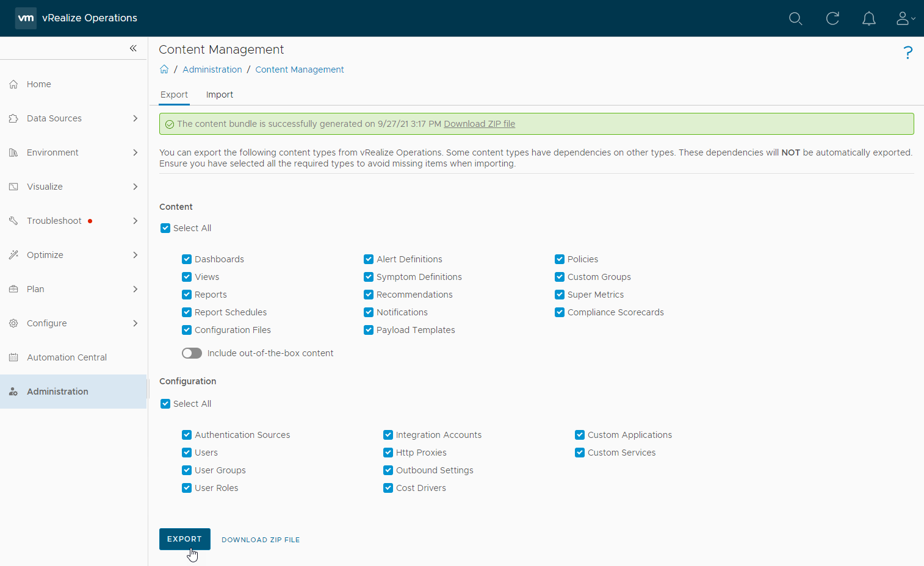This screenshot has width=924, height=566.
Task: Click the Troubleshoot wrench icon
Action: [x=13, y=221]
